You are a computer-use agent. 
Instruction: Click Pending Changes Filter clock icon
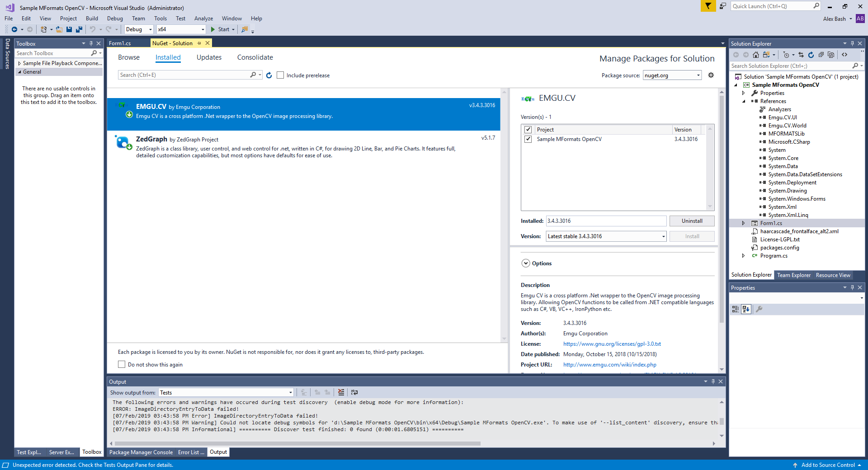(x=786, y=55)
